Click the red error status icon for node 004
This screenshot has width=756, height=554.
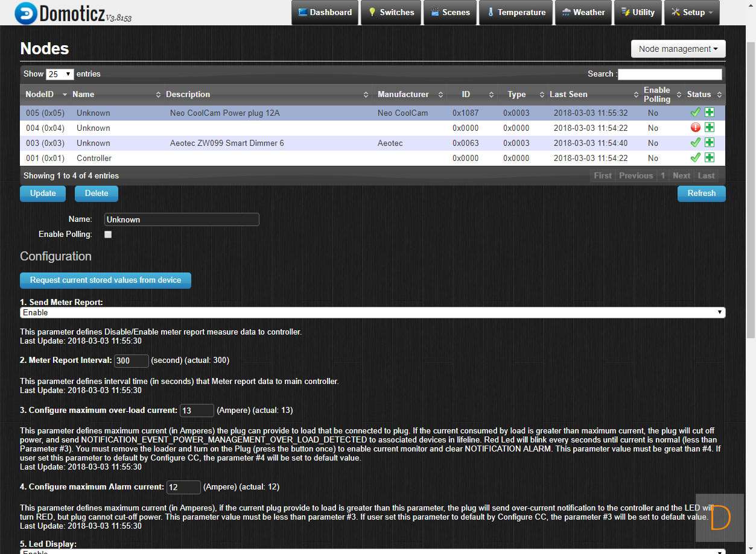pos(695,128)
